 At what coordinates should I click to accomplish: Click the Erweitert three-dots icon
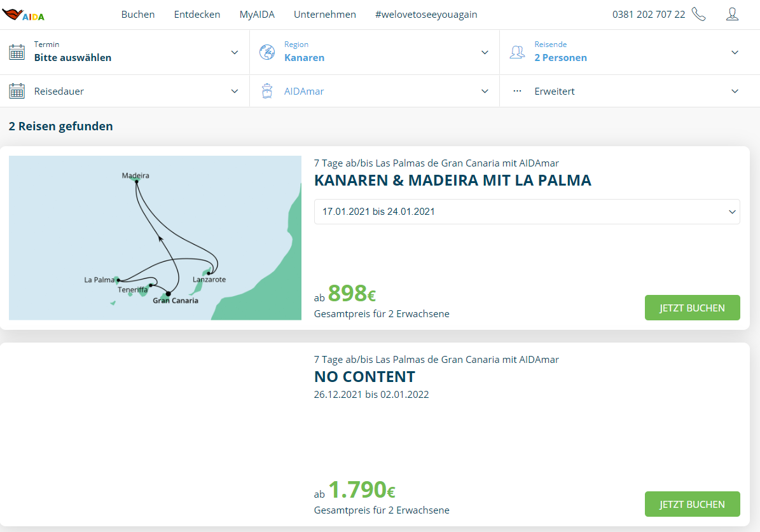517,91
